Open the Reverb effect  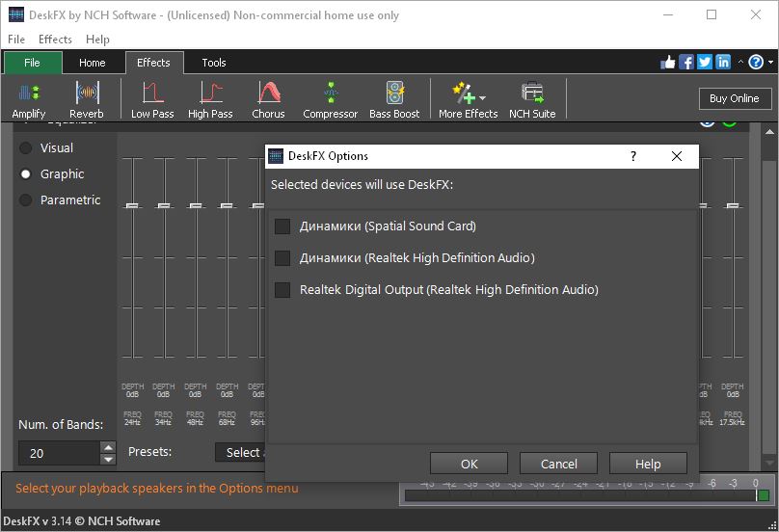87,100
